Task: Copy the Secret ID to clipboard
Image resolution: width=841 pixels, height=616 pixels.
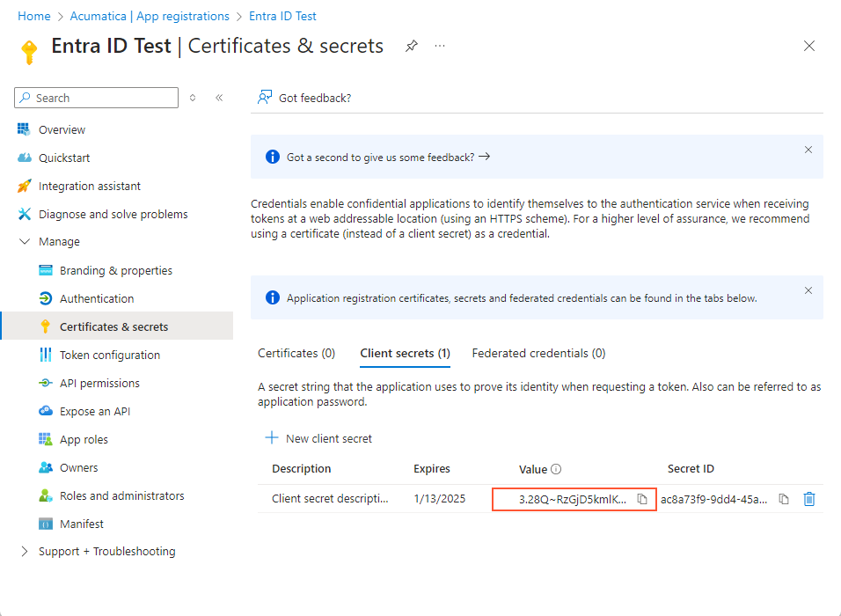Action: point(784,499)
